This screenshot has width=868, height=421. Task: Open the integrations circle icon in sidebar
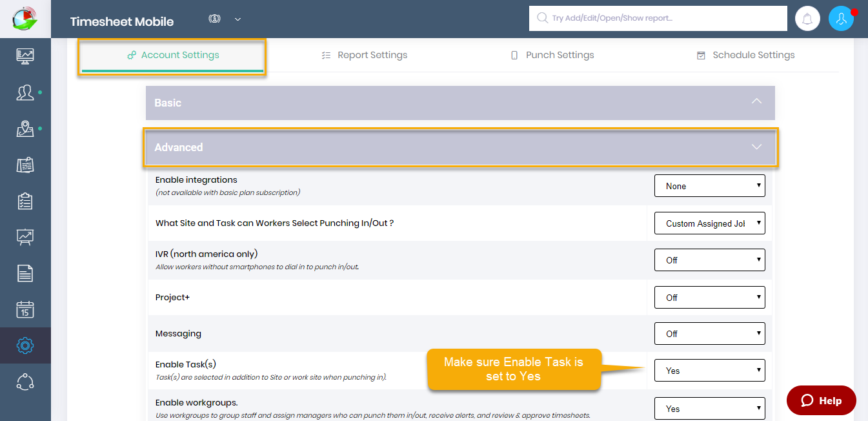[x=25, y=382]
